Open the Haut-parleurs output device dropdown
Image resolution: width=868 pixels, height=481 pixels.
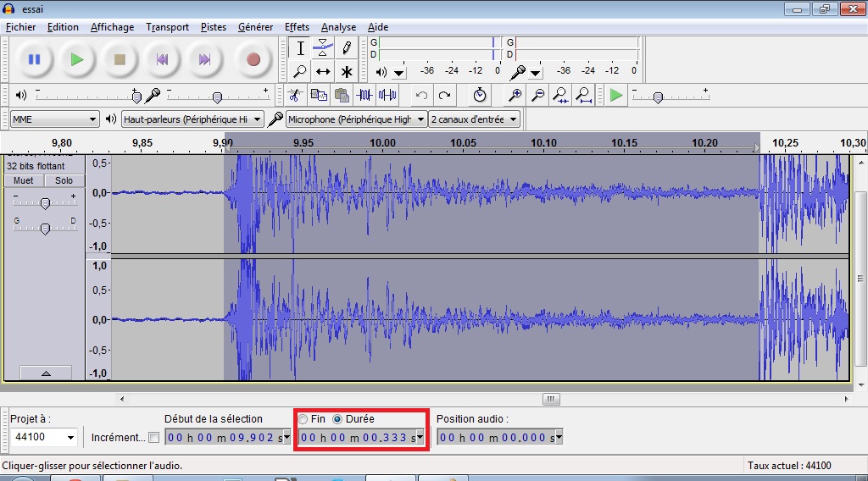click(x=192, y=119)
